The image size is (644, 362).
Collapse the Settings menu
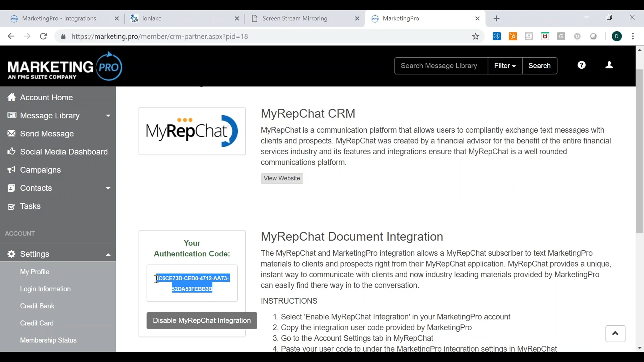[x=58, y=254]
